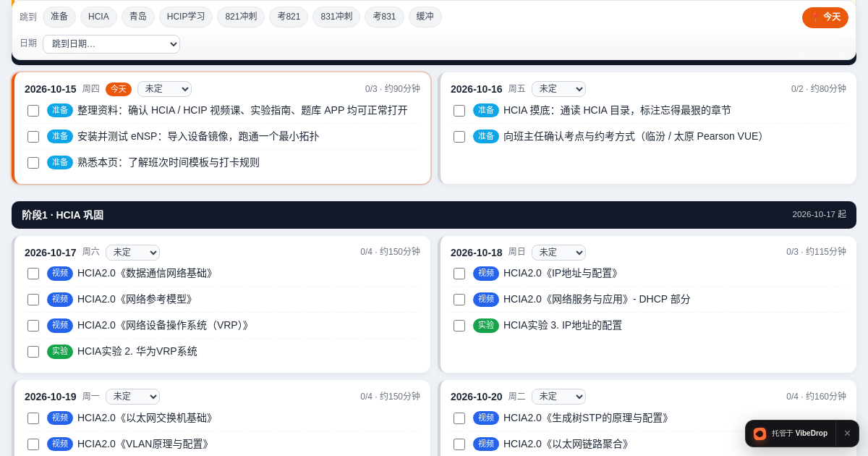868x456 pixels.
Task: Check the 网络参考模型 video checkbox
Action: click(33, 300)
